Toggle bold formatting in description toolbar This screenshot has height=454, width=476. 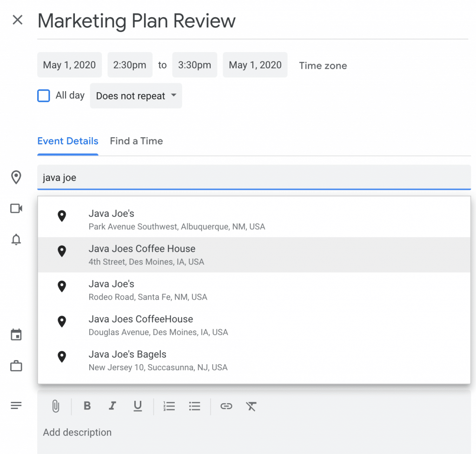pyautogui.click(x=87, y=406)
